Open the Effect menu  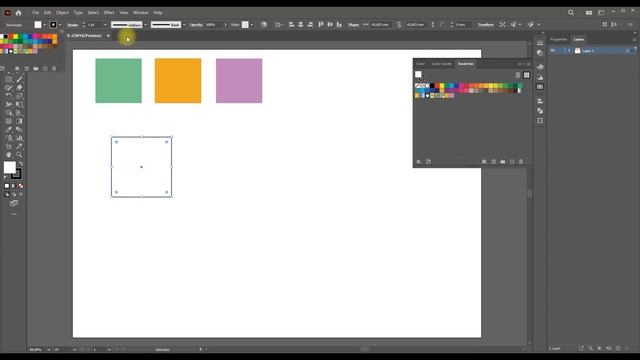tap(109, 13)
